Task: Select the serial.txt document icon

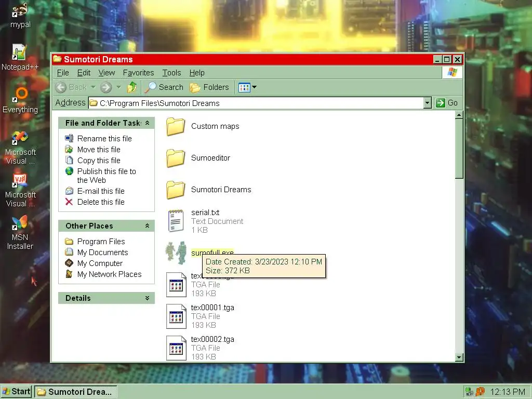Action: pyautogui.click(x=176, y=221)
